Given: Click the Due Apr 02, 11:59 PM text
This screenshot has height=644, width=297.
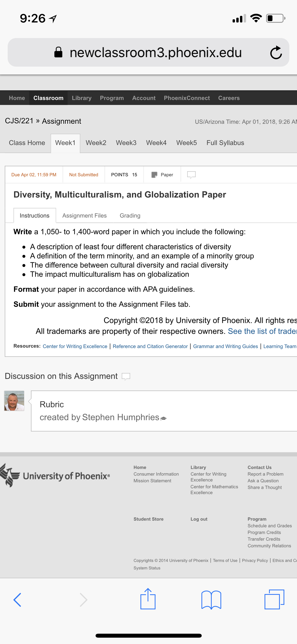Looking at the screenshot, I should pyautogui.click(x=34, y=175).
